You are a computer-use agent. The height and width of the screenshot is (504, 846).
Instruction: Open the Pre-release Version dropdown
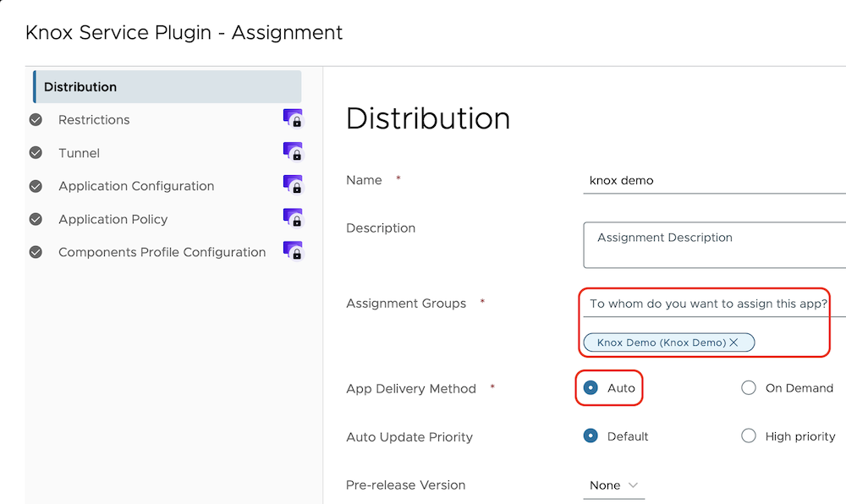(614, 485)
